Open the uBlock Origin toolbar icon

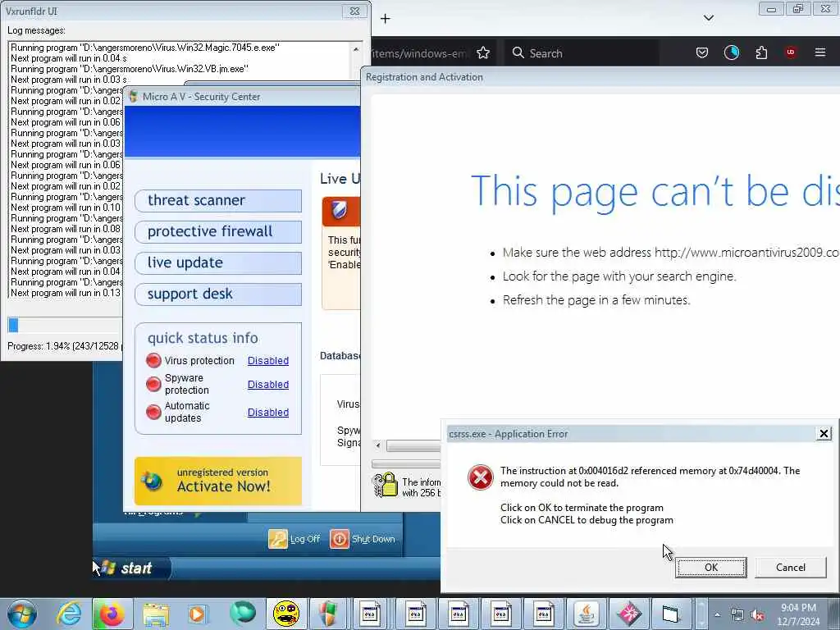tap(791, 52)
